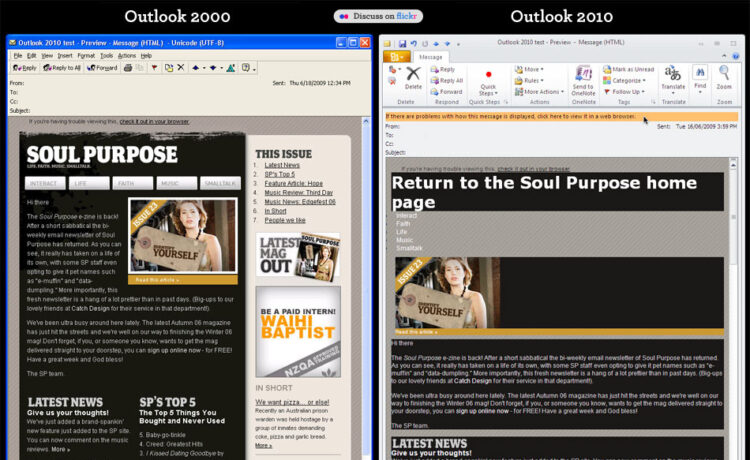
Task: Click the SMALLTALK nav button in Soul Purpose email
Action: pos(220,183)
